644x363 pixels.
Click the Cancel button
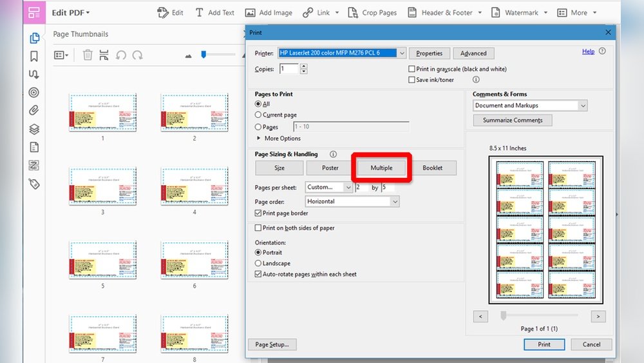pos(591,344)
